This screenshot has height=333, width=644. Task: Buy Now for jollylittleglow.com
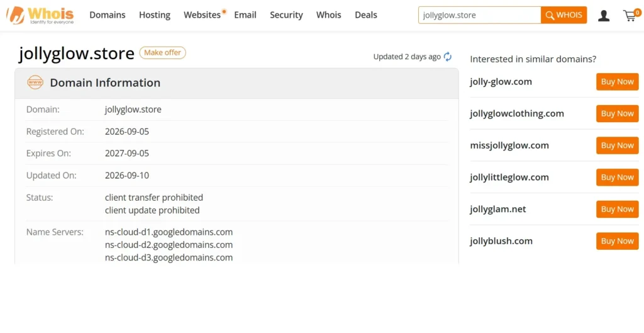click(x=618, y=177)
